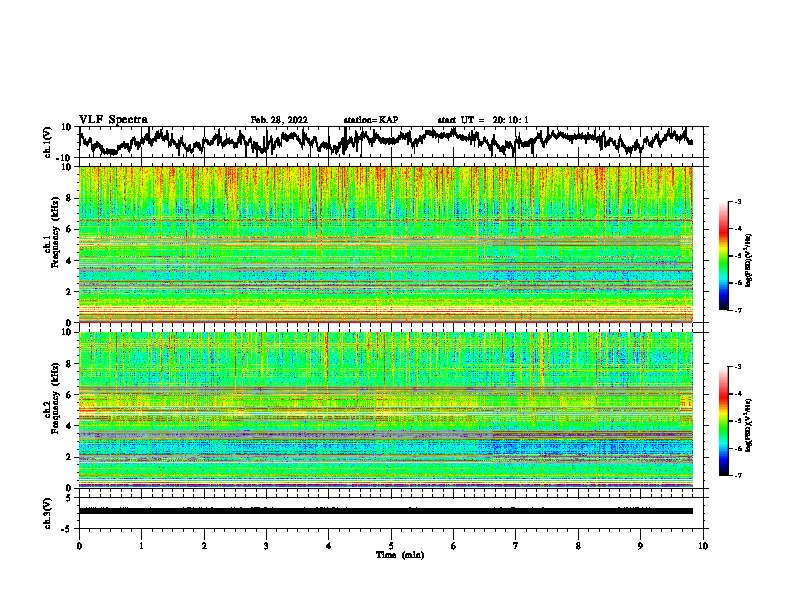The width and height of the screenshot is (792, 612).
Task: Click the "ch.1(V)" axis label
Action: pos(48,142)
